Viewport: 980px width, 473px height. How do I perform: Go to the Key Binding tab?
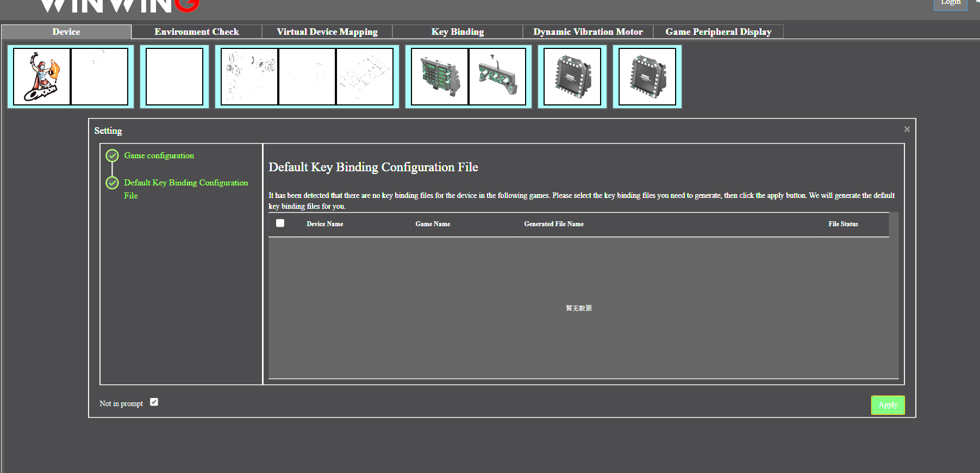458,32
